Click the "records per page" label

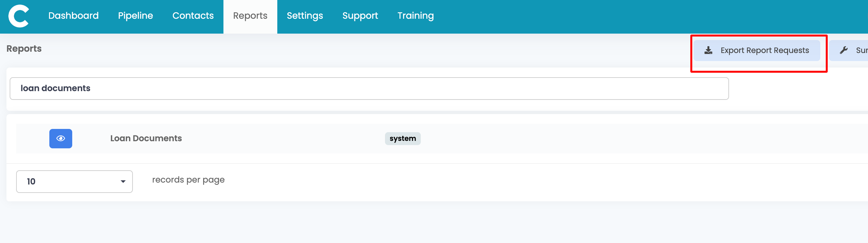(x=188, y=180)
